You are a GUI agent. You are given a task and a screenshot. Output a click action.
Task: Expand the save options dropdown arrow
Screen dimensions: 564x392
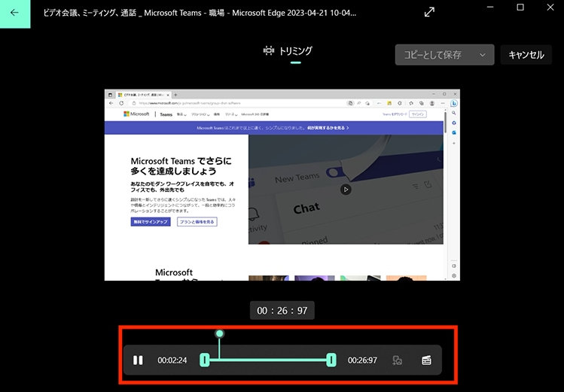pos(482,55)
